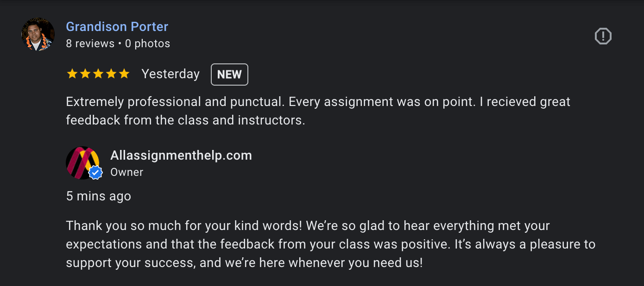View Grandison Porter's 8 reviews

click(x=90, y=43)
